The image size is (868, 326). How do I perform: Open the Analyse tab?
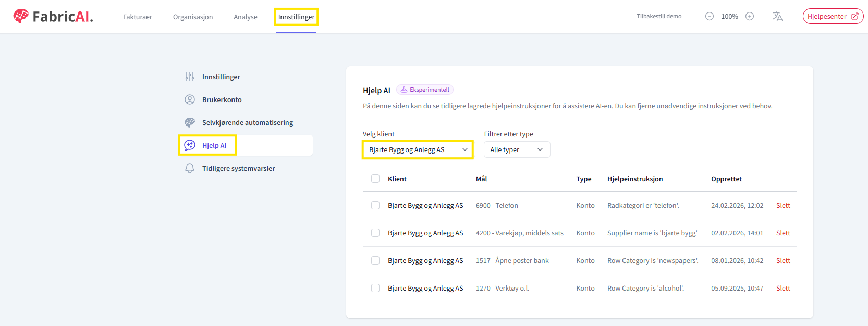click(x=246, y=17)
